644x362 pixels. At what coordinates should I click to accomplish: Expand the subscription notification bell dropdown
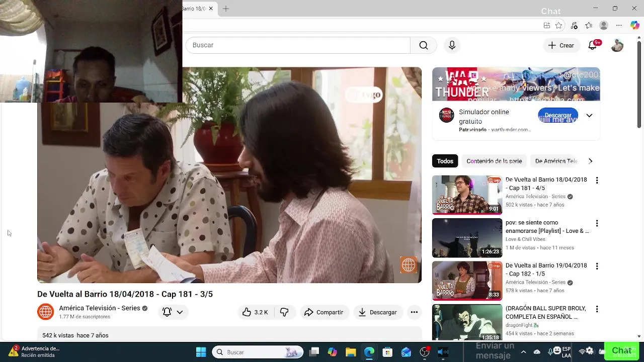click(x=173, y=312)
